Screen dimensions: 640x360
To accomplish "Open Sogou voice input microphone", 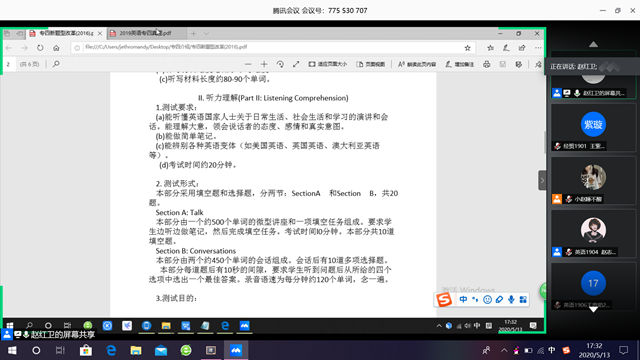I will pos(511,300).
